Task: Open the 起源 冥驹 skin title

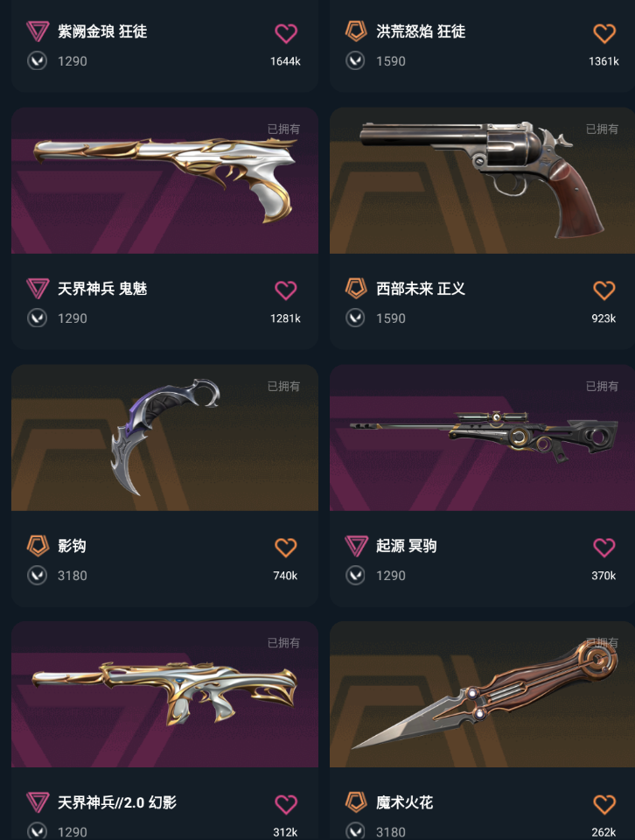Action: click(407, 546)
